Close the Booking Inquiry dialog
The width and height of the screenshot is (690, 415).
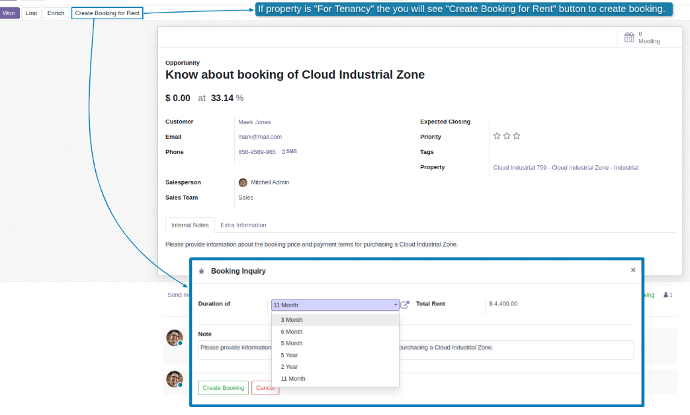pos(632,270)
